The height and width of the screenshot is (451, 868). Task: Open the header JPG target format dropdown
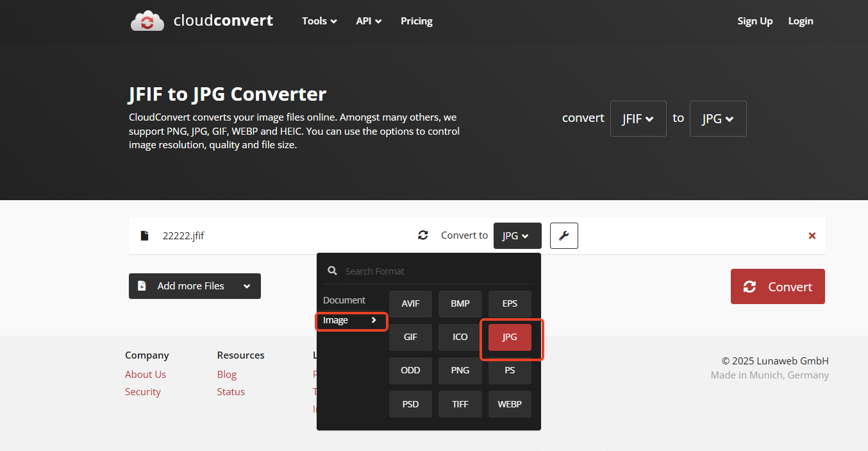coord(718,119)
